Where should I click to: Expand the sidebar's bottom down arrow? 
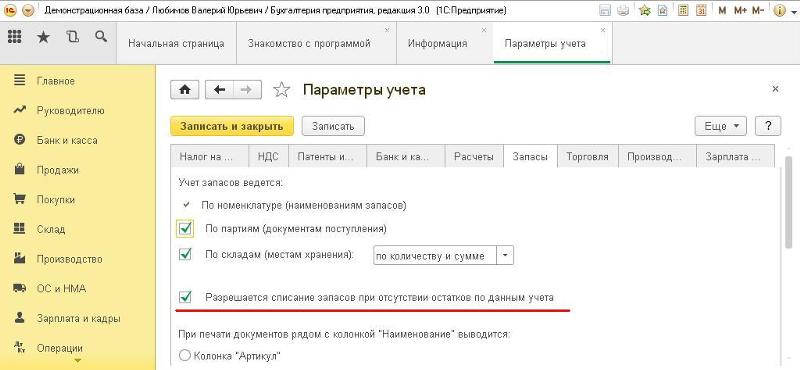point(78,361)
